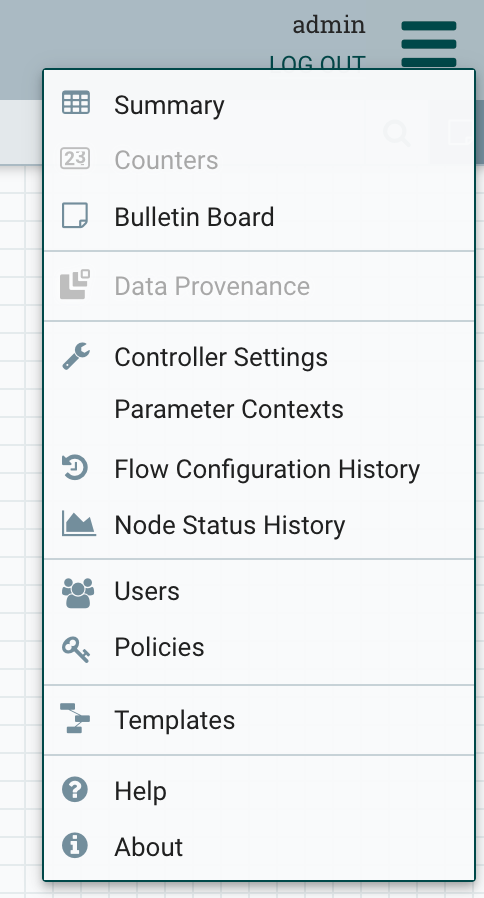Click the Help question mark icon
Viewport: 484px width, 898px height.
pyautogui.click(x=75, y=790)
